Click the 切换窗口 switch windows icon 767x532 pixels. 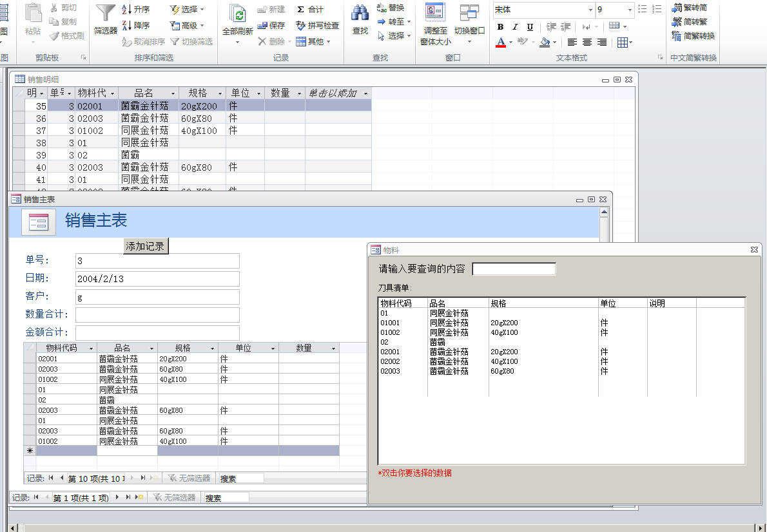click(x=469, y=13)
